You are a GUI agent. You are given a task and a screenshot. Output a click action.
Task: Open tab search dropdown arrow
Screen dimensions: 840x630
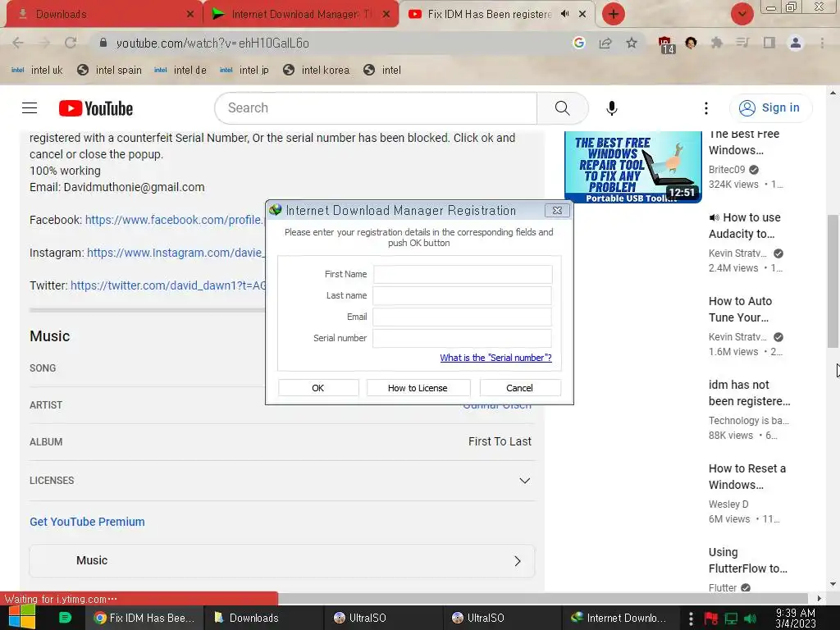click(742, 14)
